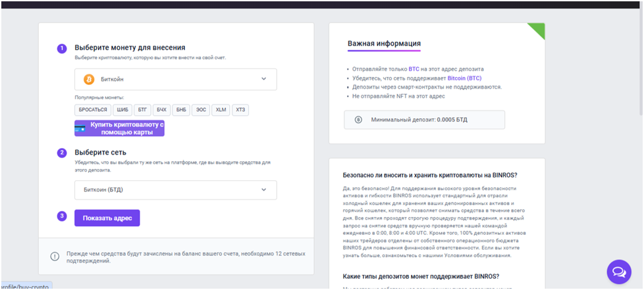Image resolution: width=644 pixels, height=290 pixels.
Task: Open the live chat bubble icon
Action: coord(619,272)
